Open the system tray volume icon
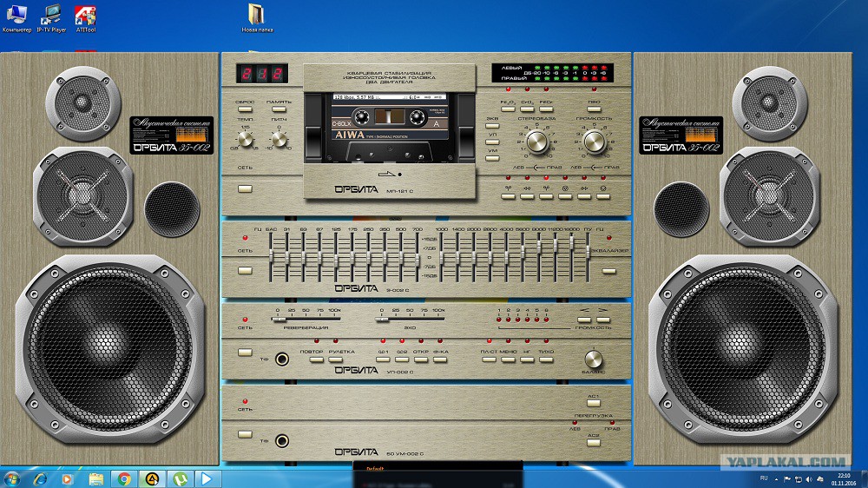This screenshot has width=868, height=488. 809,479
